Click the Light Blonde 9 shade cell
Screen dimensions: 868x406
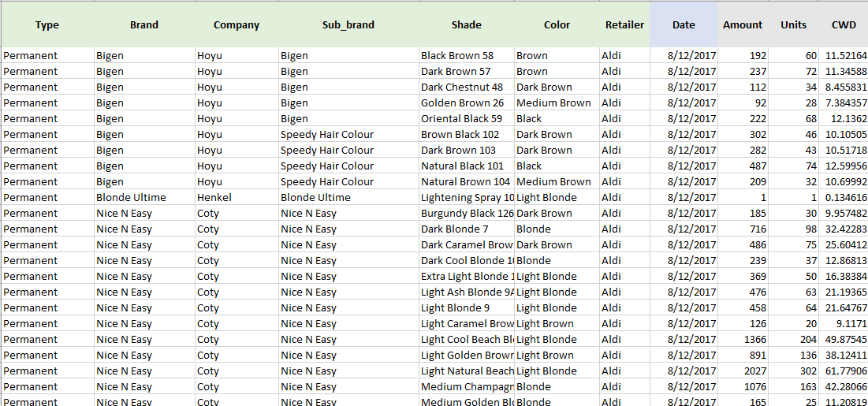pos(467,308)
